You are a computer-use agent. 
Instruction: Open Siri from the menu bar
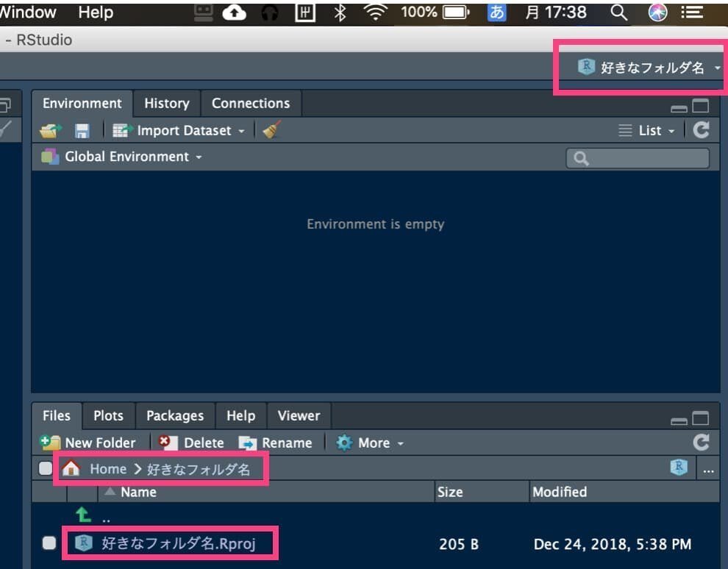click(x=657, y=12)
